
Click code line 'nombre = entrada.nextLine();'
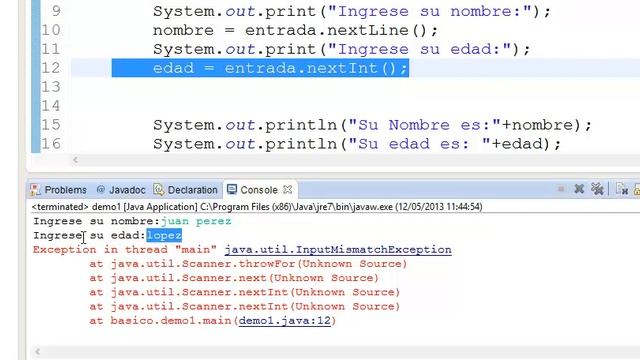click(x=296, y=30)
